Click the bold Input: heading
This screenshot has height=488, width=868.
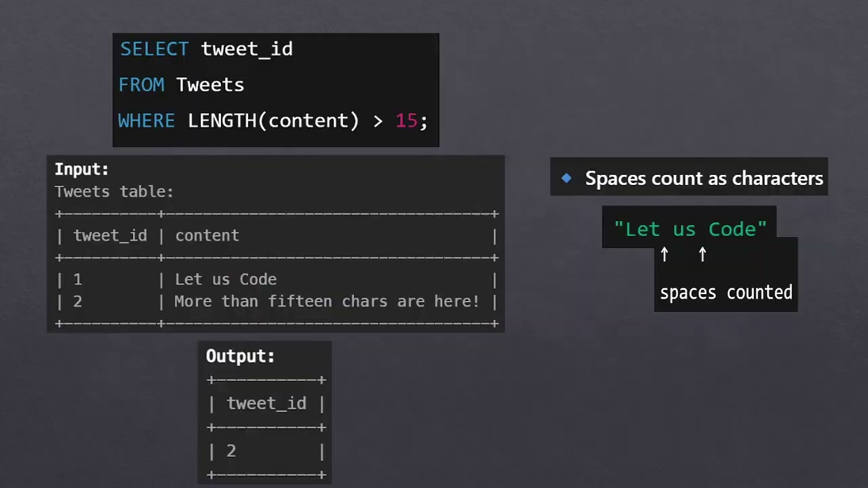point(81,169)
